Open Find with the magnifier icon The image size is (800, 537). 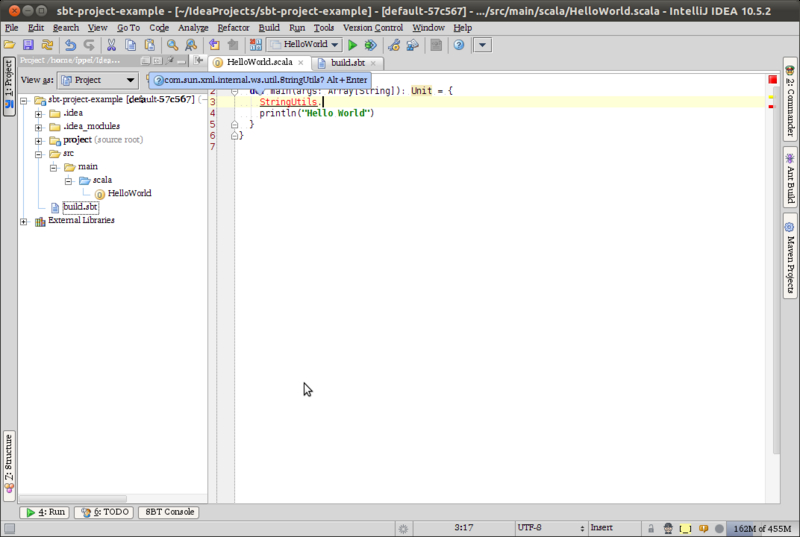172,45
